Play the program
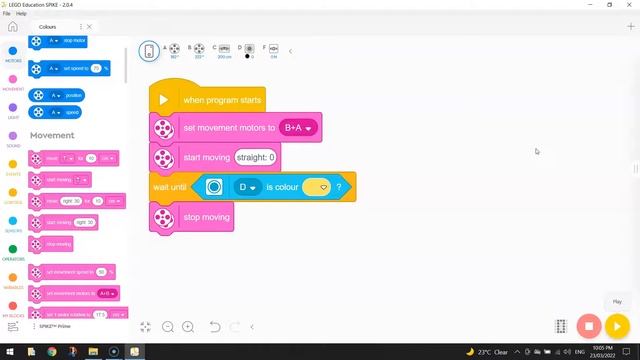This screenshot has width=640, height=360. coord(617,326)
